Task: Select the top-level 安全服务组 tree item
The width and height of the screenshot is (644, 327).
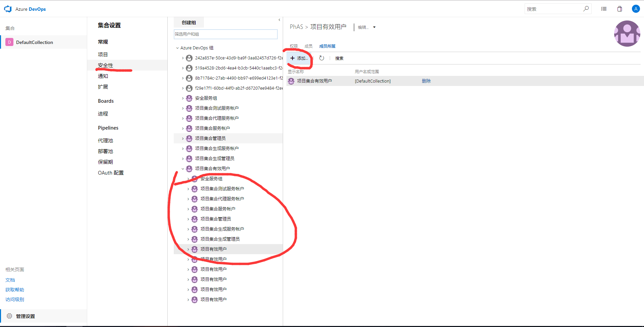Action: pyautogui.click(x=206, y=98)
